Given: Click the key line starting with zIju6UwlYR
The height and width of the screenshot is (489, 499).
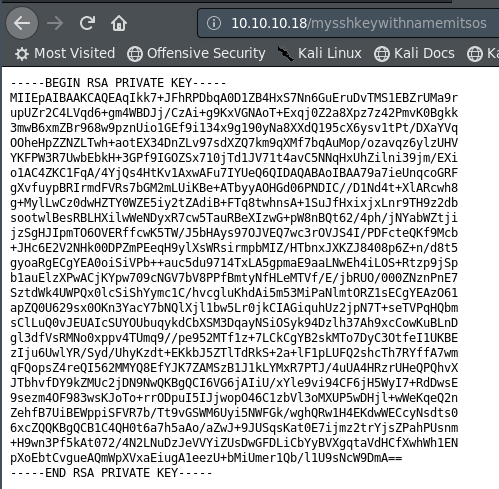Looking at the screenshot, I should (x=234, y=353).
